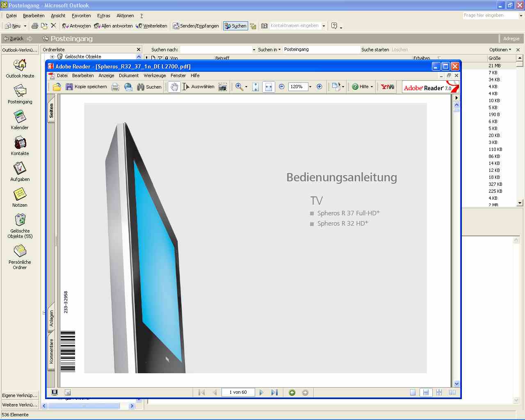This screenshot has height=420, width=525.
Task: Expand the Hilfe dropdown in toolbar
Action: tap(372, 87)
